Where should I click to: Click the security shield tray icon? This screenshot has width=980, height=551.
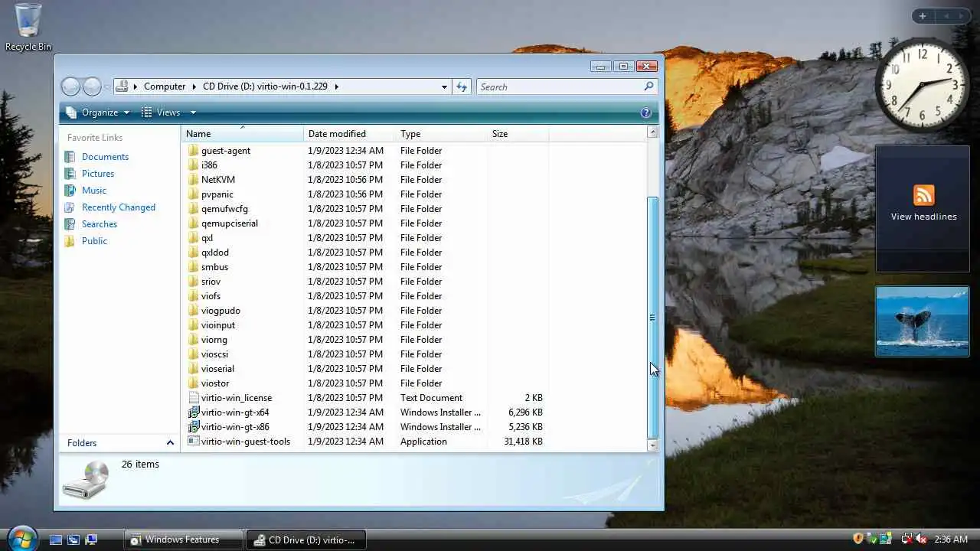point(858,540)
